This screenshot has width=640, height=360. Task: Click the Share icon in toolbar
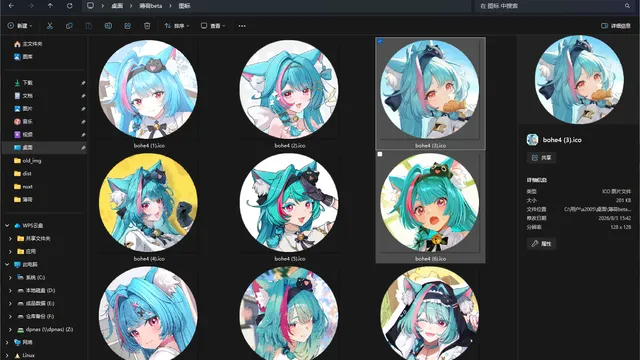127,26
